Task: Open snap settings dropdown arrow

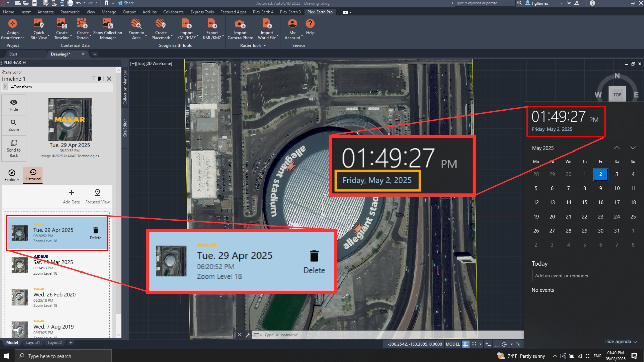Action: pos(481,344)
